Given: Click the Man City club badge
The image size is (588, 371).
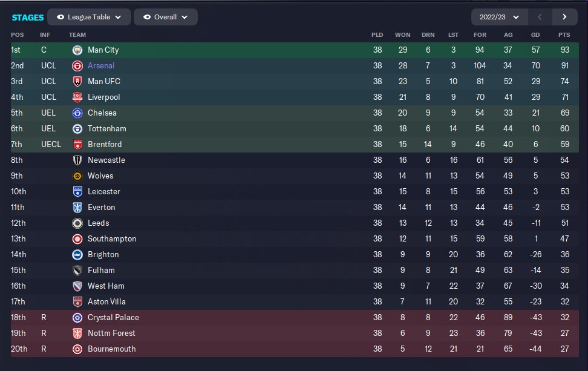Looking at the screenshot, I should tap(77, 50).
